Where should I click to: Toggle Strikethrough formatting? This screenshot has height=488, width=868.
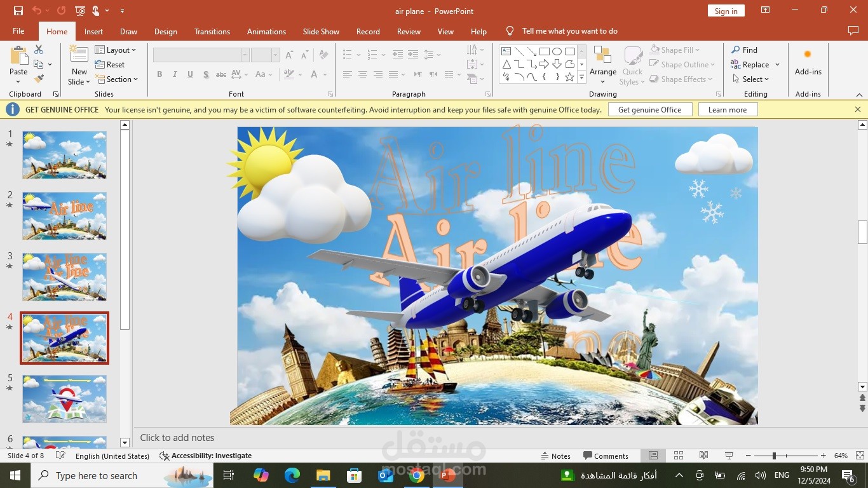tap(221, 74)
